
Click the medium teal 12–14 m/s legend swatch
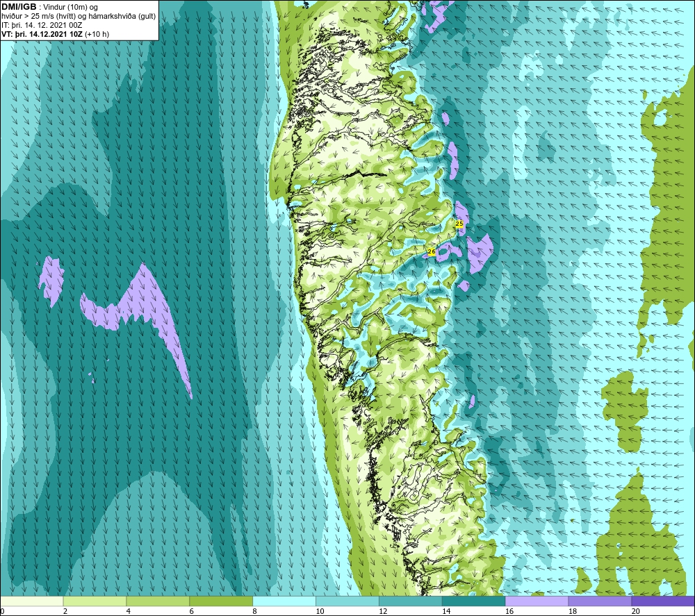(x=411, y=601)
